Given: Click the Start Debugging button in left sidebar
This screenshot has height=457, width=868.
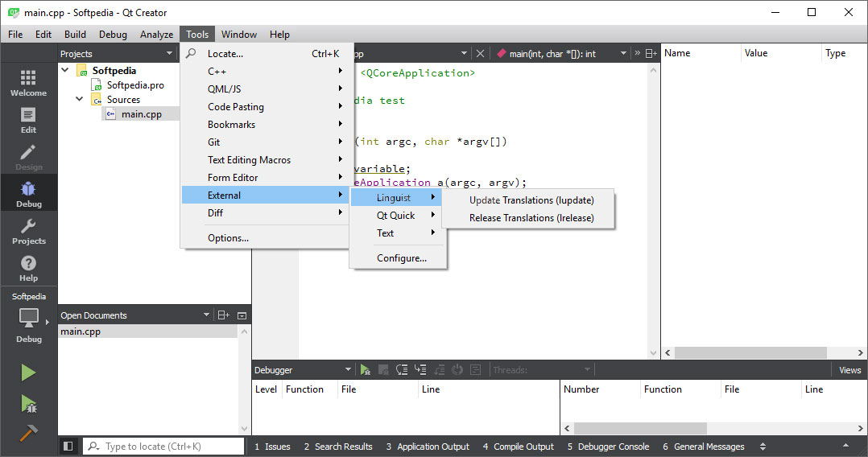Looking at the screenshot, I should point(28,403).
